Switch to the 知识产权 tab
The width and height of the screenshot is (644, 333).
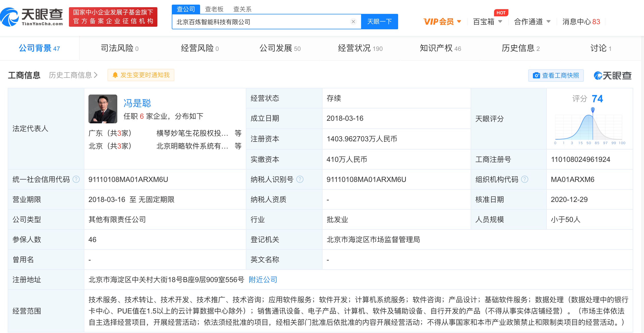point(441,48)
